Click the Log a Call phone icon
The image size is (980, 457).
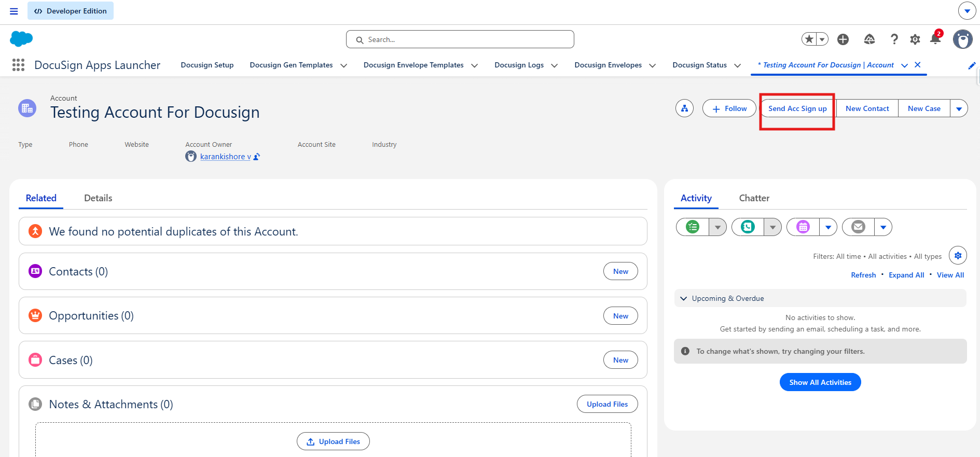coord(748,227)
